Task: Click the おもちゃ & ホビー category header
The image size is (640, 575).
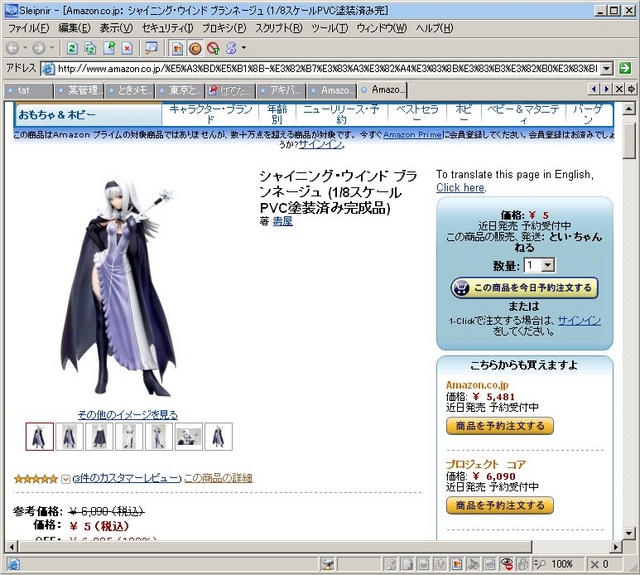Action: point(57,115)
